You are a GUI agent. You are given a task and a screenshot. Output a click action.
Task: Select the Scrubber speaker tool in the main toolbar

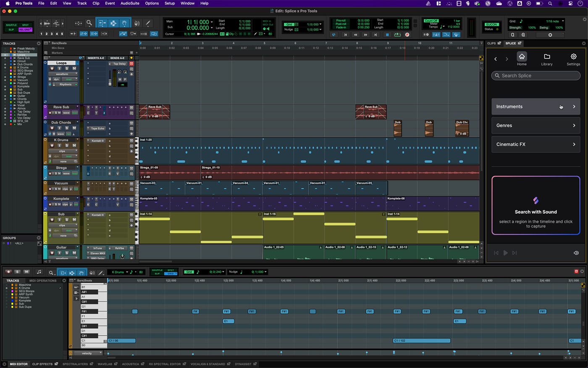[137, 24]
